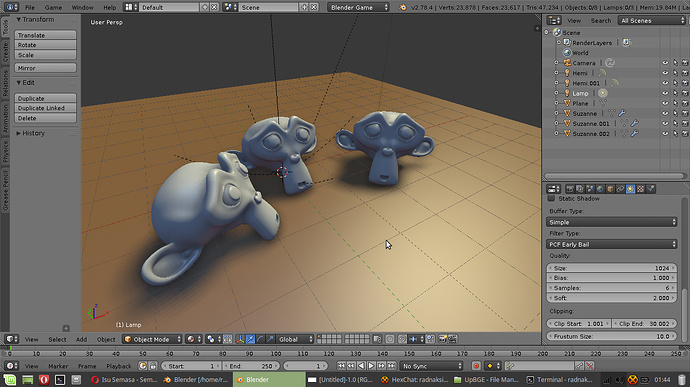Open the Game menu
Screen dimensions: 690x387
(x=53, y=7)
